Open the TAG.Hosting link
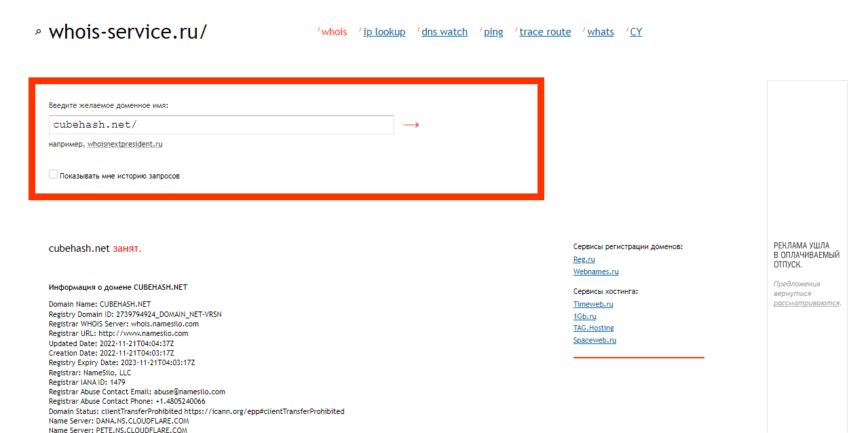The height and width of the screenshot is (433, 868). tap(593, 328)
